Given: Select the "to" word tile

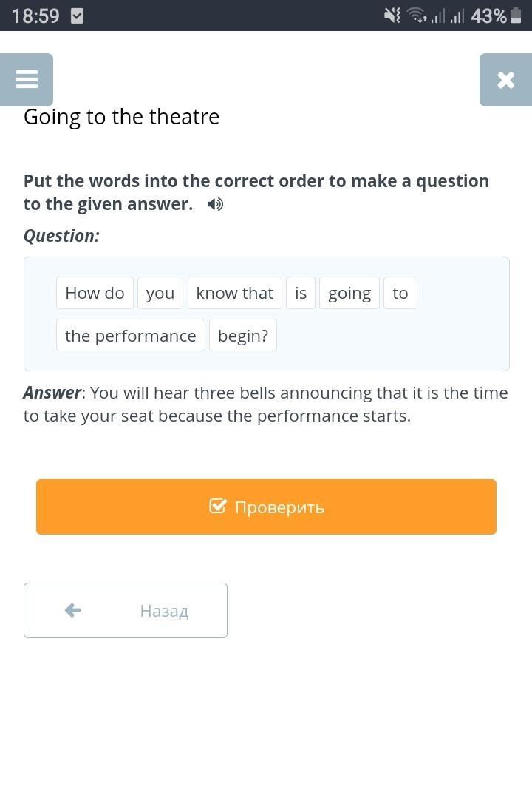Looking at the screenshot, I should point(400,293).
